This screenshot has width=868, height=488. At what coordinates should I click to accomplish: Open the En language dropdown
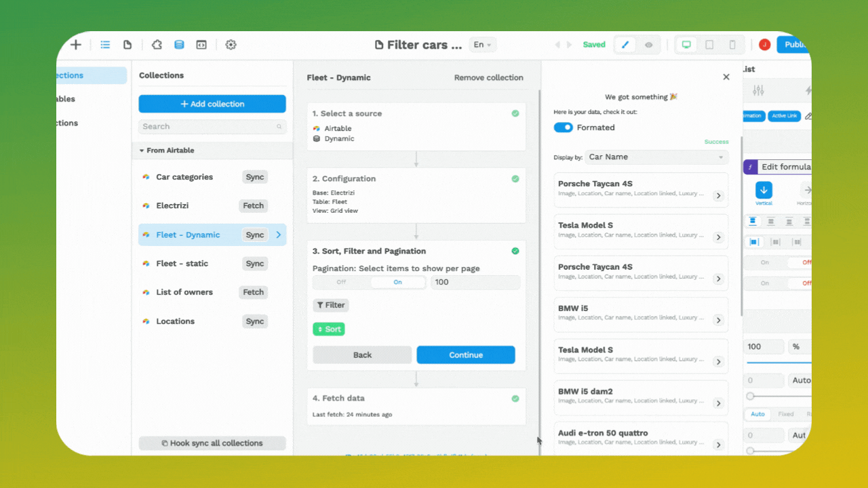coord(484,45)
